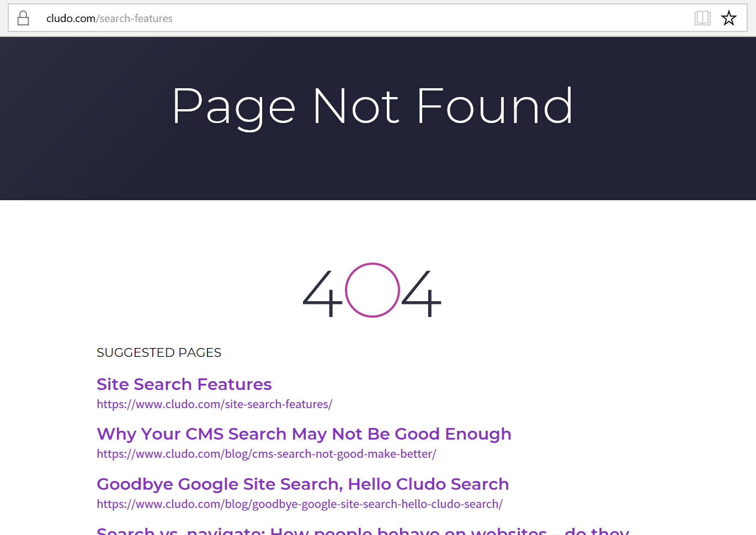
Task: Click the dark 404 page hero area
Action: (x=373, y=165)
